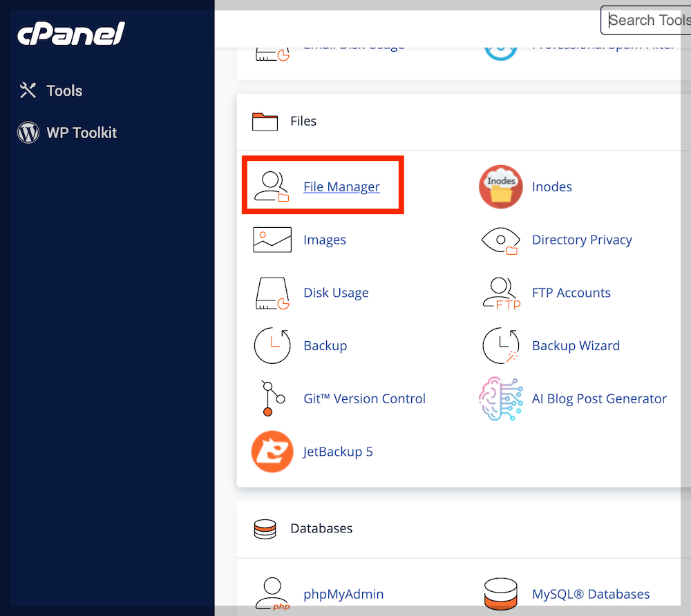Click the Backup Wizard icon
The width and height of the screenshot is (691, 616).
pos(500,346)
